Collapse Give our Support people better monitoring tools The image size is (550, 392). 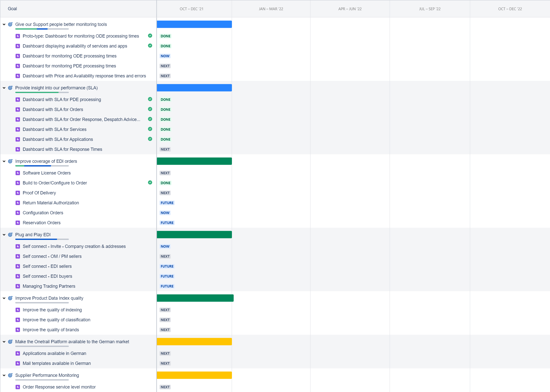(x=4, y=24)
